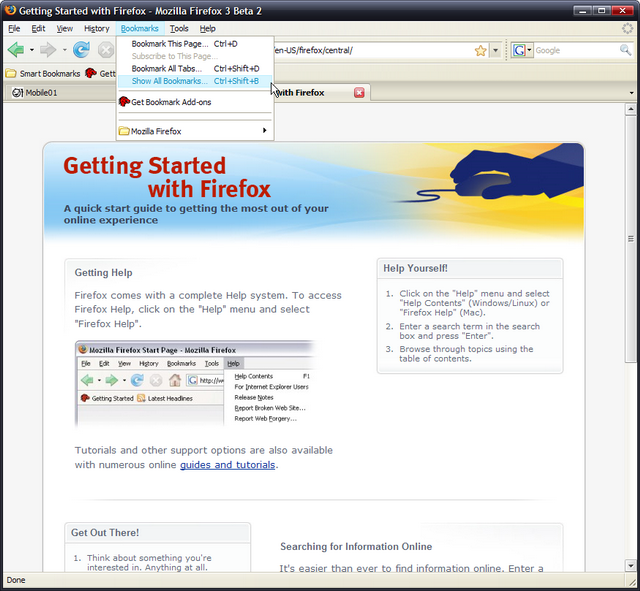The width and height of the screenshot is (640, 591).
Task: Open the Getting Started bookmark in bookmarks toolbar
Action: tap(100, 73)
